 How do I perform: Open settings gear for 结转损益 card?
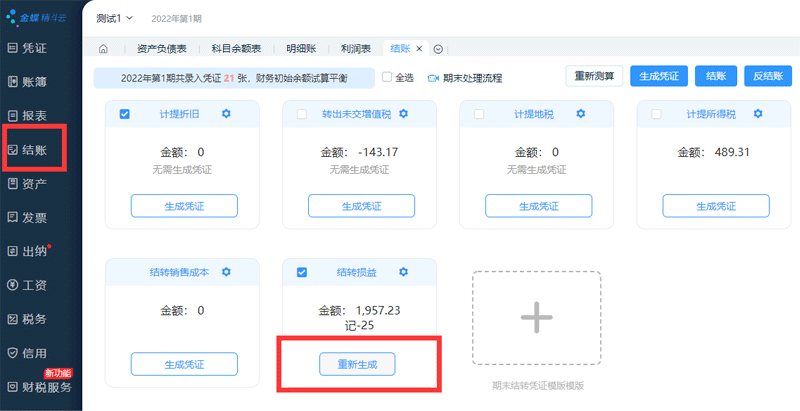pos(403,272)
